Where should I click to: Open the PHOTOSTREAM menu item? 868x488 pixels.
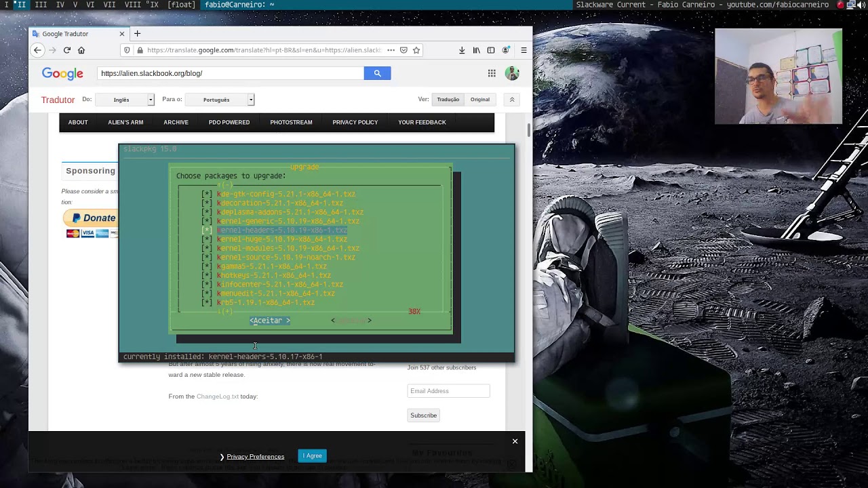291,123
